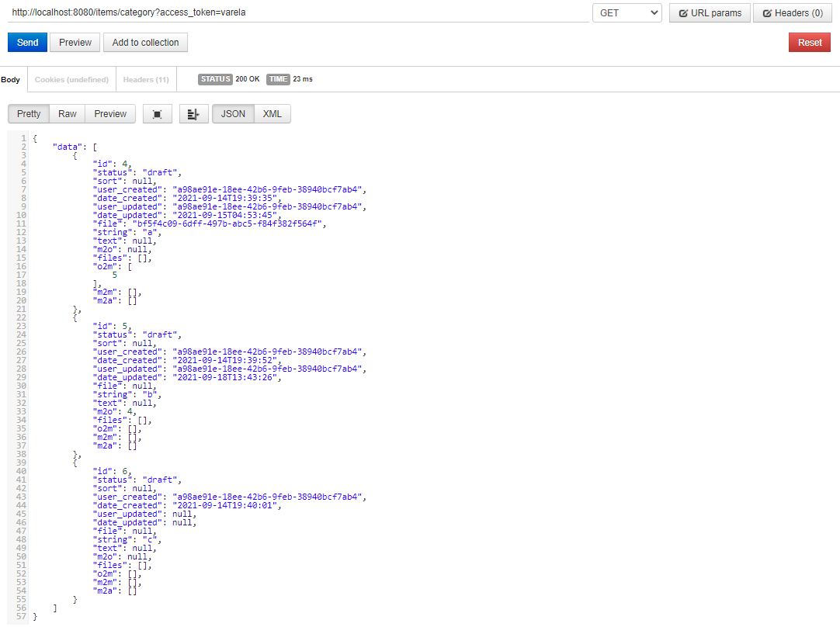840x634 pixels.
Task: Open the Headers (11) response tab
Action: [146, 79]
